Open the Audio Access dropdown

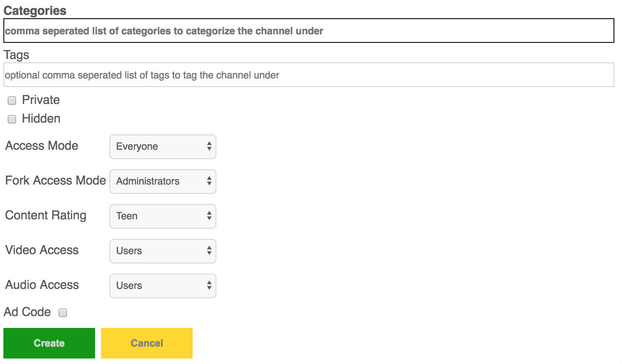pos(163,286)
